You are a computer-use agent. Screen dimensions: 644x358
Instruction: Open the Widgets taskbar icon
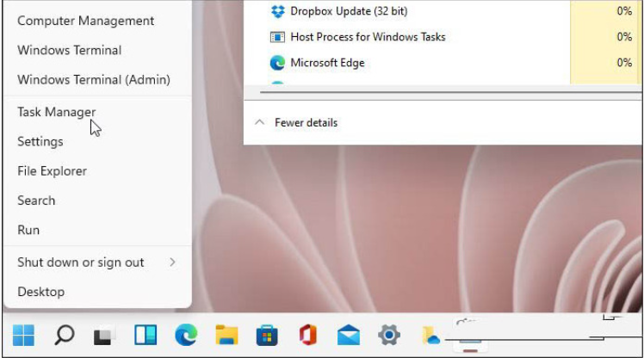click(x=145, y=335)
